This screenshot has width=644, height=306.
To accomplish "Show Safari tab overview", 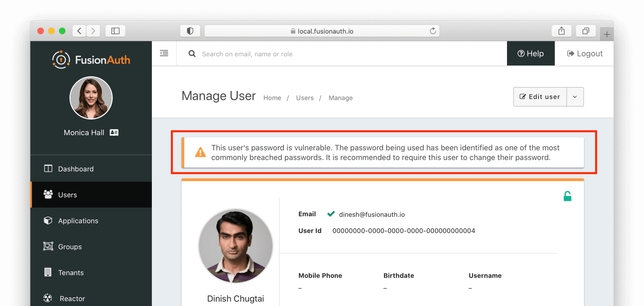I will (586, 31).
